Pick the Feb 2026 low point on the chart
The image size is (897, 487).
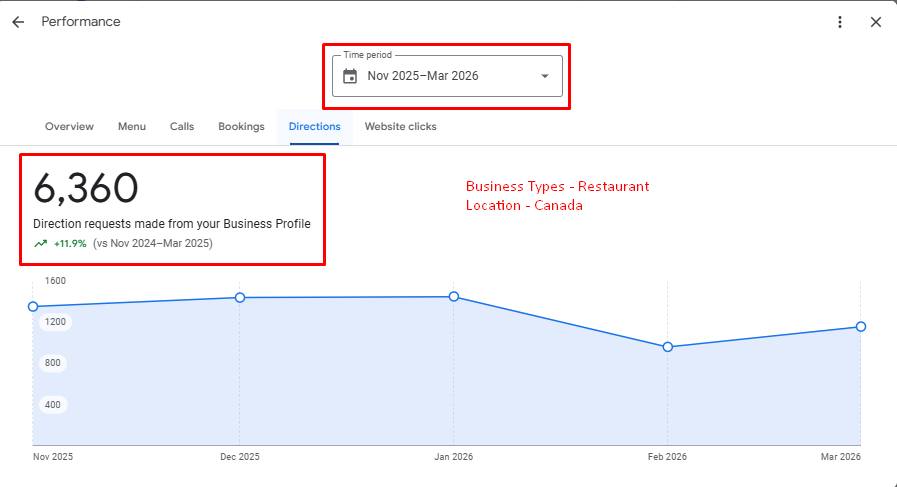pyautogui.click(x=668, y=347)
